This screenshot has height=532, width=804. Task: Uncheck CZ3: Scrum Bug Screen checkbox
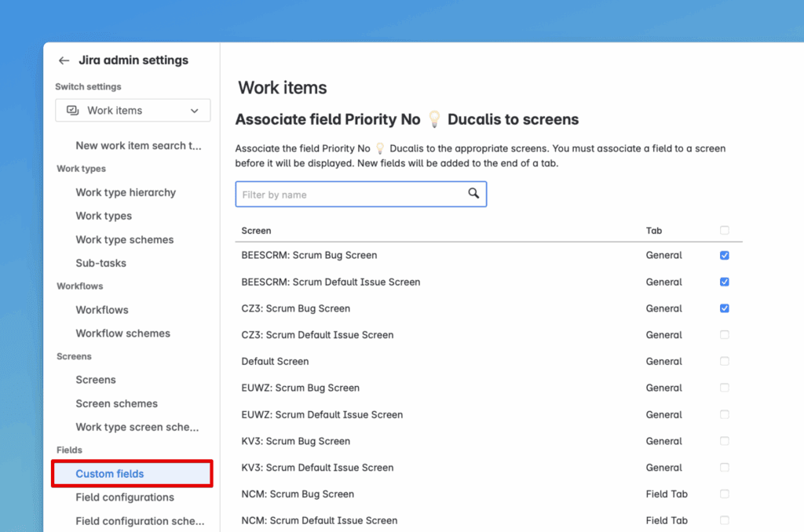click(x=724, y=308)
